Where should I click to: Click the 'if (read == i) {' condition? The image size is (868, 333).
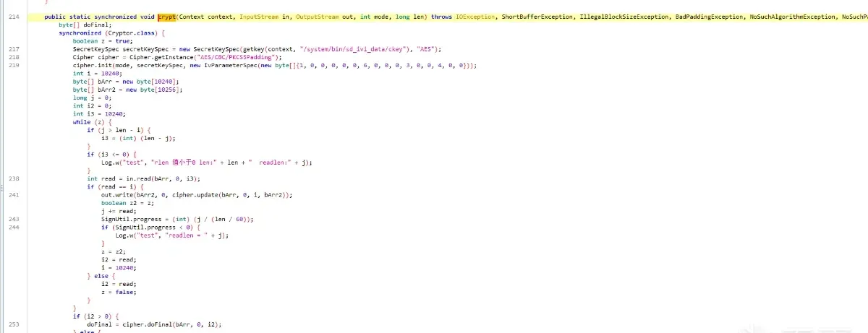116,187
